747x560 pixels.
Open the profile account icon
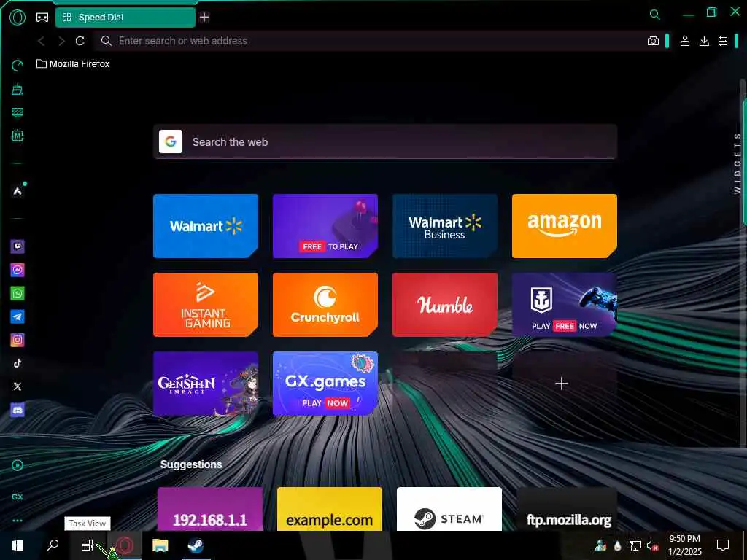[684, 41]
